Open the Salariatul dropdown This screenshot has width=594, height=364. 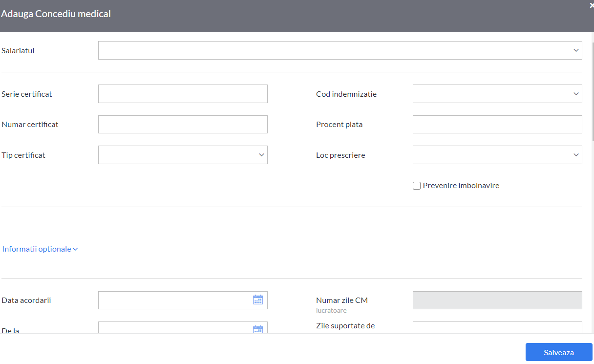tap(340, 50)
